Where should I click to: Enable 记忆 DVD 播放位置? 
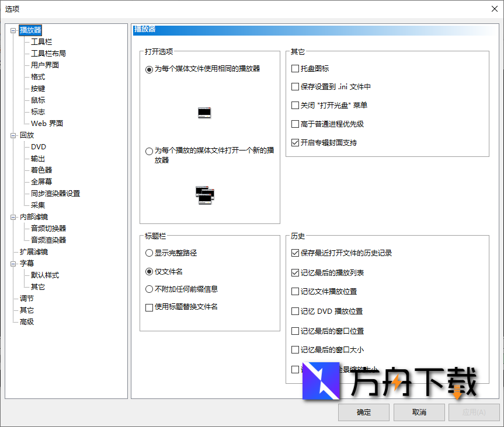pyautogui.click(x=294, y=311)
